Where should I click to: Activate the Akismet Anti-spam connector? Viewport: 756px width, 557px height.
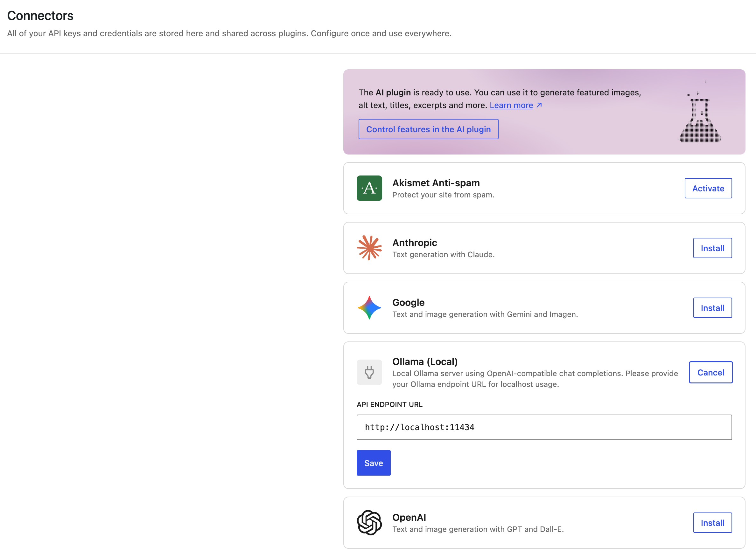[x=708, y=188]
